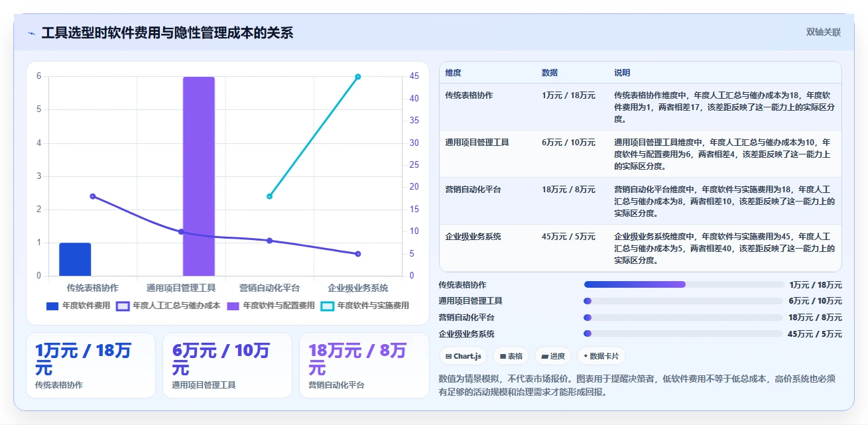
Task: Open the 18万元 / 8万元 data card
Action: click(x=364, y=365)
